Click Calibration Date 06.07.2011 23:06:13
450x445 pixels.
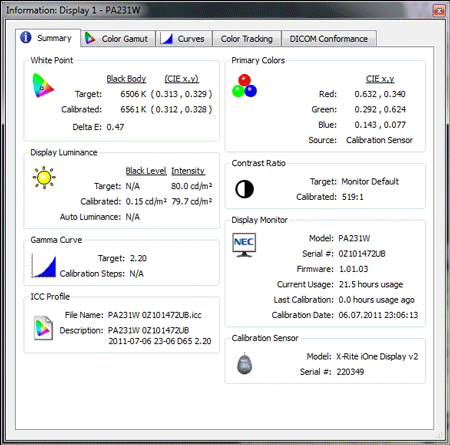pos(378,315)
